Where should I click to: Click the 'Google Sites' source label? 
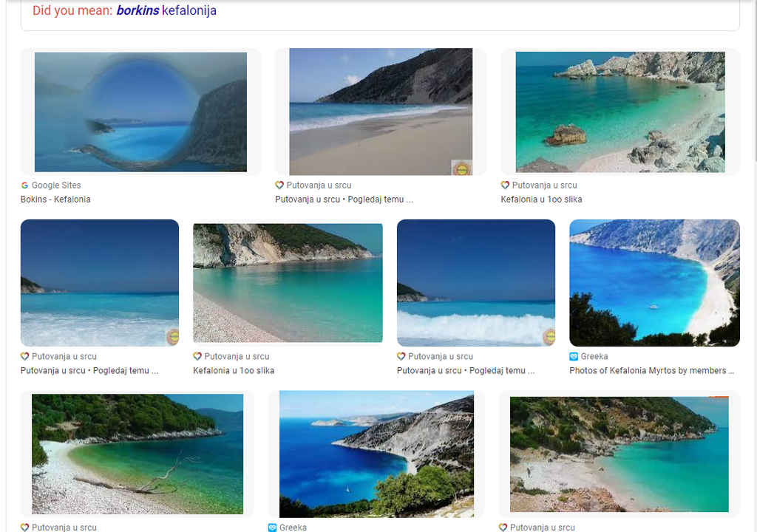56,185
